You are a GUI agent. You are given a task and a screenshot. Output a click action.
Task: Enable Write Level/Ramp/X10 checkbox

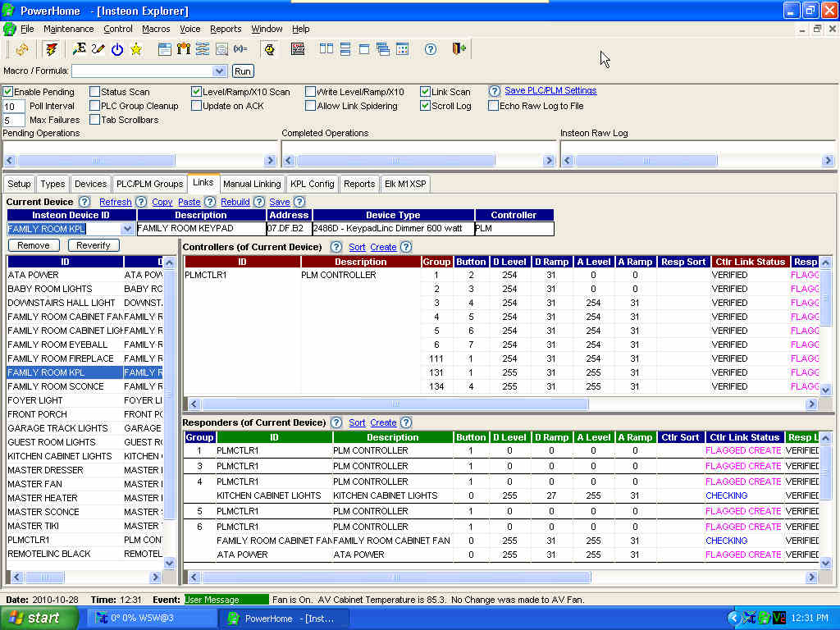tap(310, 92)
